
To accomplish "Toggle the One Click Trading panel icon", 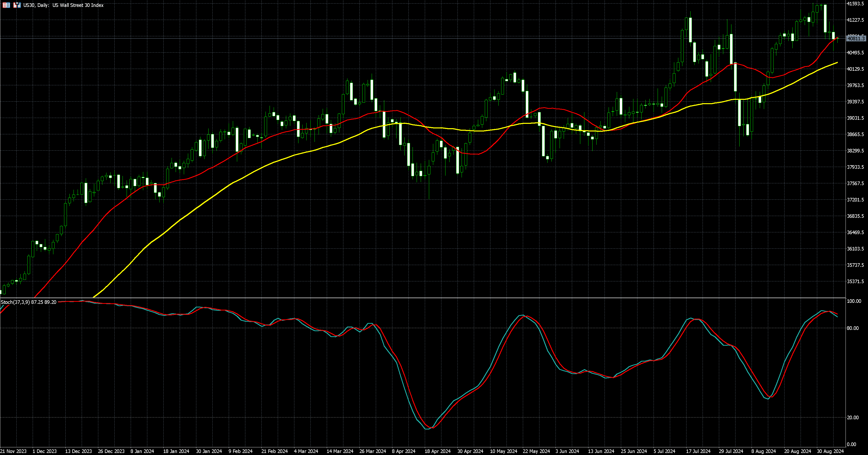I will click(17, 5).
